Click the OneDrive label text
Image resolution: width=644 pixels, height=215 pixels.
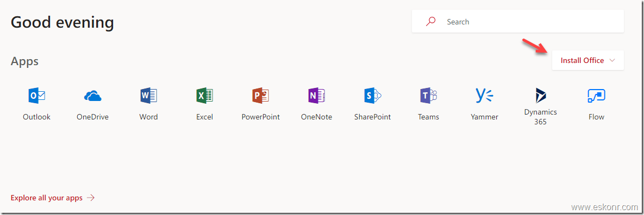(93, 117)
